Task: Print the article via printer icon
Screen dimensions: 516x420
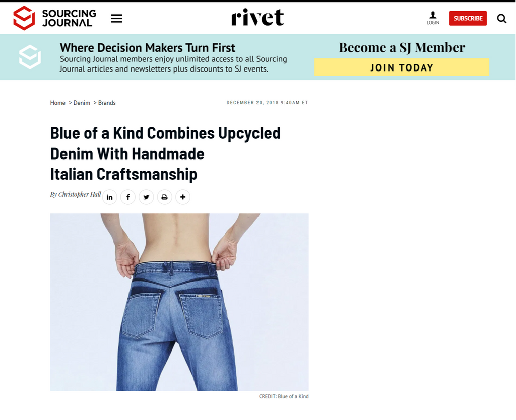Action: point(165,197)
